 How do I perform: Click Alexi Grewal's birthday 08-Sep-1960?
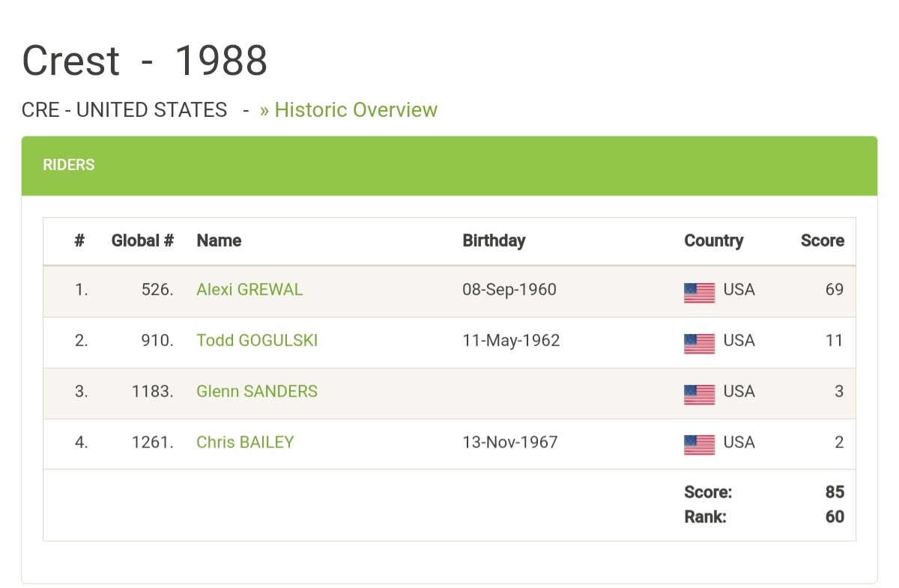coord(509,290)
